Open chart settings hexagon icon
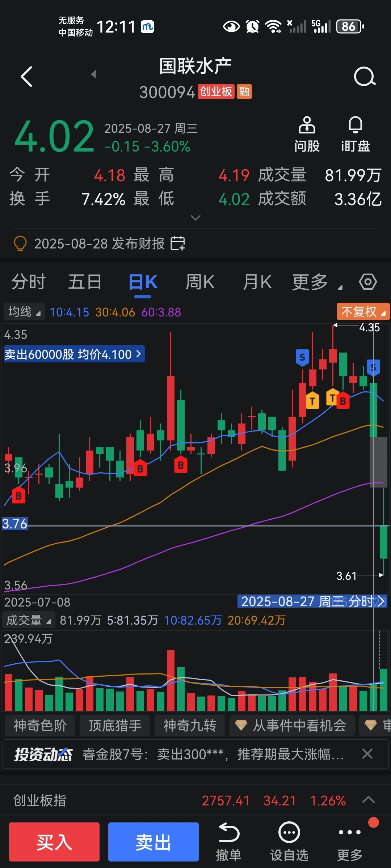Image resolution: width=391 pixels, height=868 pixels. click(x=368, y=282)
